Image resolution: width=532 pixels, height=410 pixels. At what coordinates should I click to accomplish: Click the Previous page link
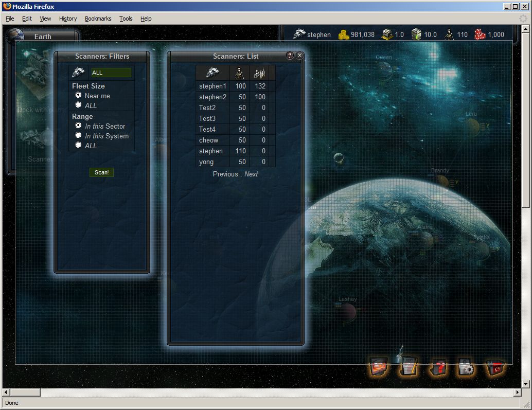pyautogui.click(x=225, y=174)
